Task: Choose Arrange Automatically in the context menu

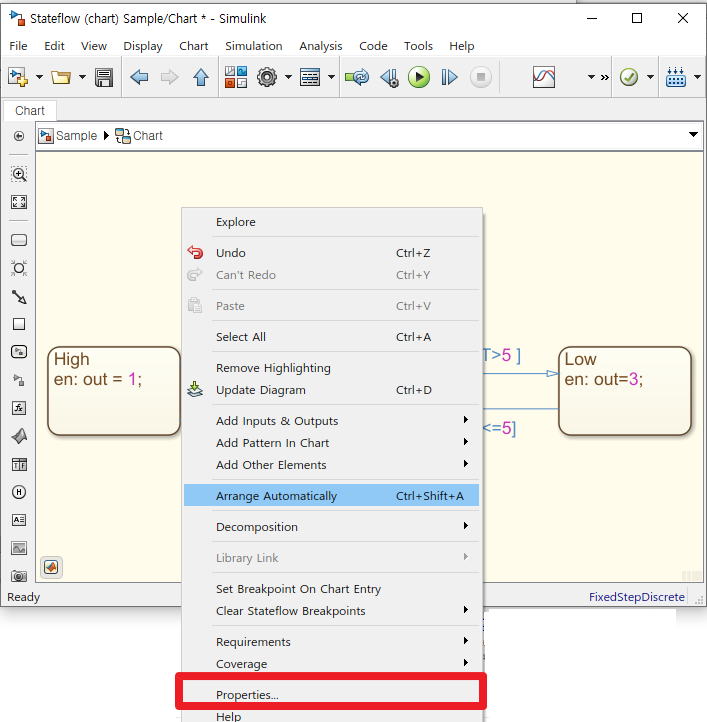Action: (x=331, y=496)
